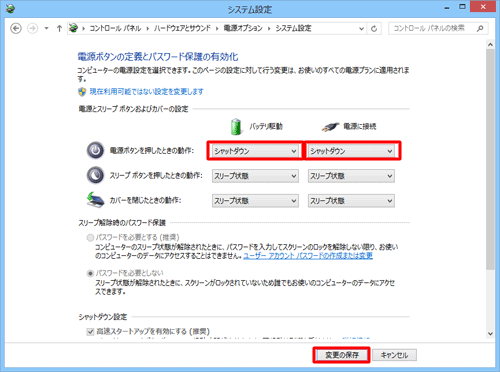Select パスワードを必要とする (推奨) radio button
Viewport: 500px width, 372px height.
[x=90, y=238]
